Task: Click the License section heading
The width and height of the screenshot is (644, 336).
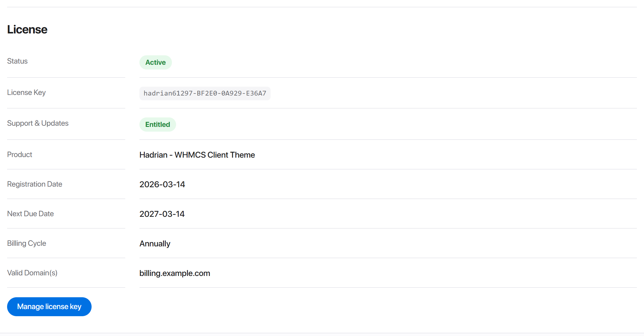Action: 27,30
